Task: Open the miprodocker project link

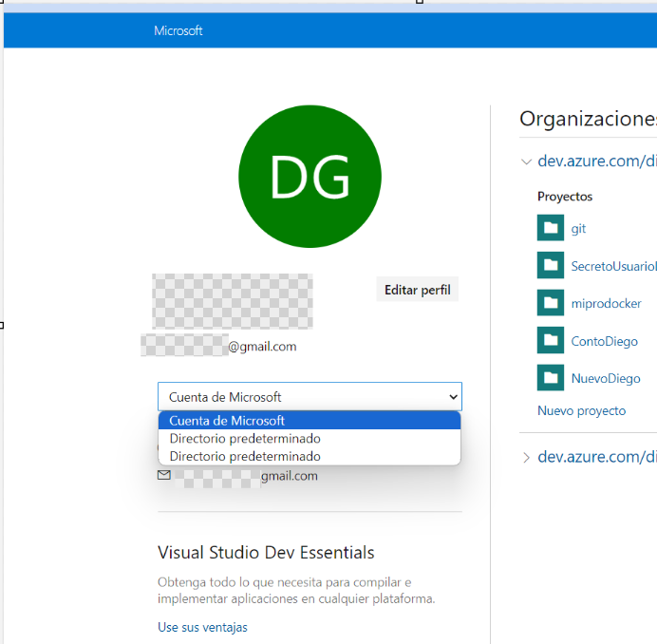Action: (x=606, y=304)
